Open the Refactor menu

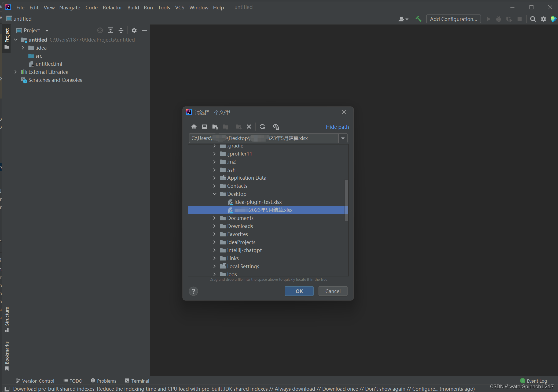tap(112, 8)
